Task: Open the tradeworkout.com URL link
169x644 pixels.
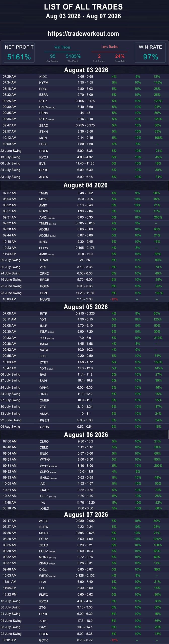Action: [83, 34]
